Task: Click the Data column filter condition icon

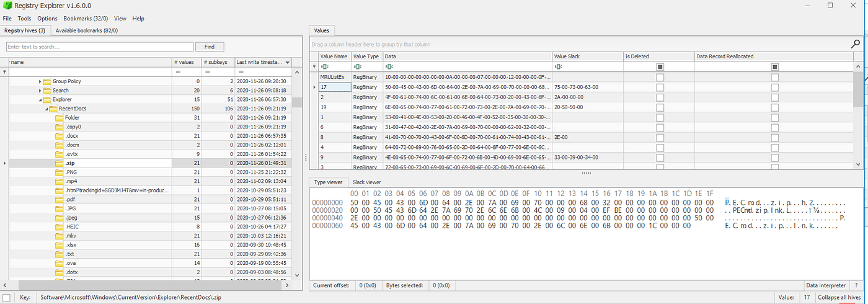Action: click(389, 66)
